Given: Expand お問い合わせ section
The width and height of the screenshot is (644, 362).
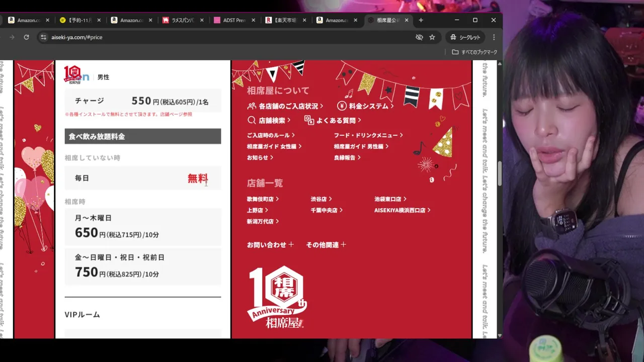Looking at the screenshot, I should pyautogui.click(x=270, y=245).
